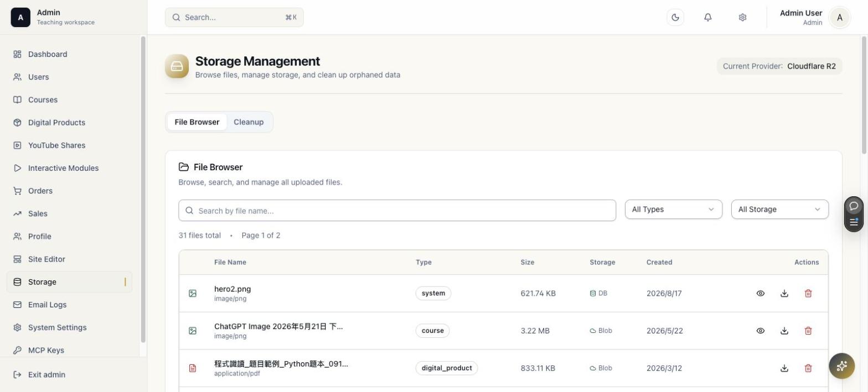868x392 pixels.
Task: Click the Orders cart icon
Action: [x=17, y=191]
